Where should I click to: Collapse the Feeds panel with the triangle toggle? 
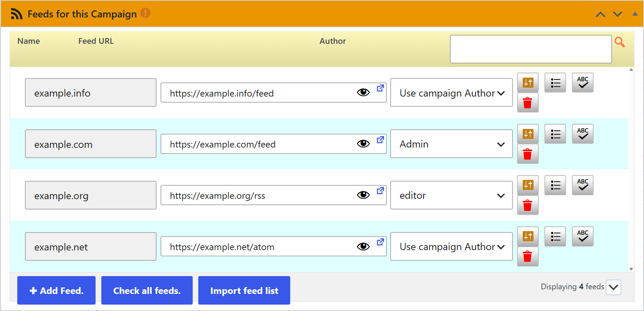point(635,14)
